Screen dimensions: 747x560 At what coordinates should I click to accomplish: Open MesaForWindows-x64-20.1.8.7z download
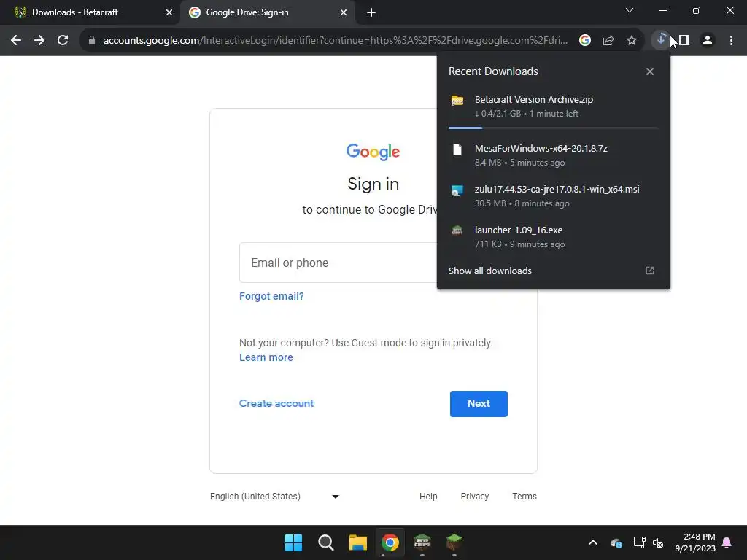(x=554, y=155)
